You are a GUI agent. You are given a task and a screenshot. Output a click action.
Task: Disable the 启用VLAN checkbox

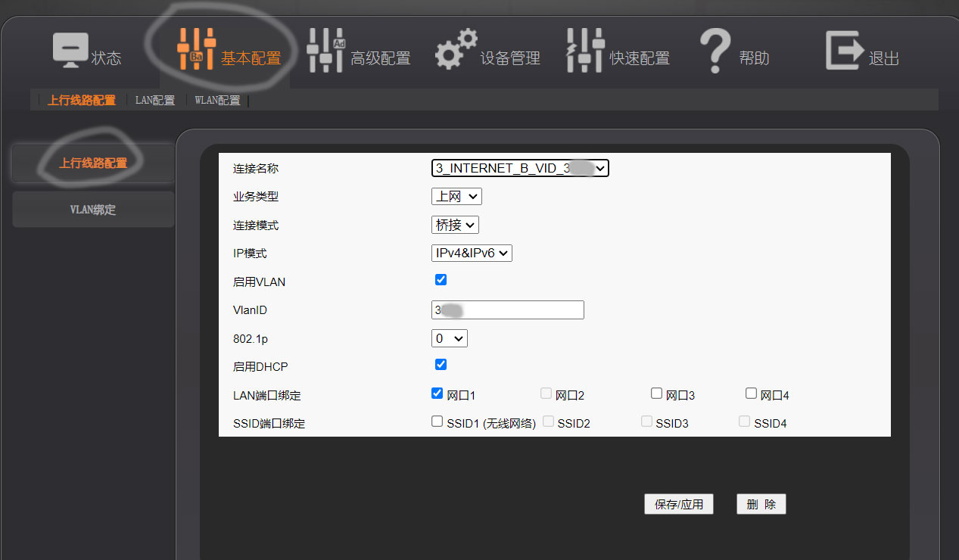click(x=441, y=280)
